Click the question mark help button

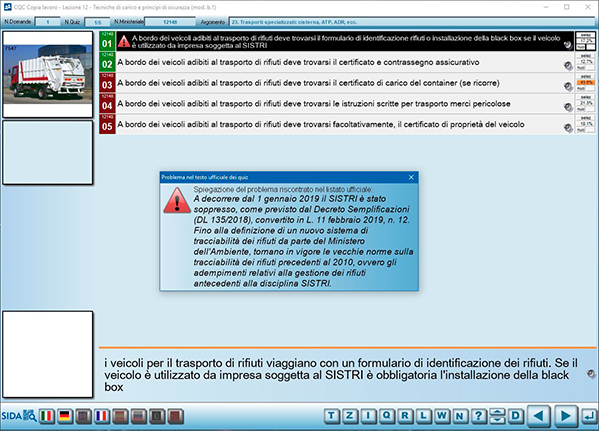[x=478, y=416]
